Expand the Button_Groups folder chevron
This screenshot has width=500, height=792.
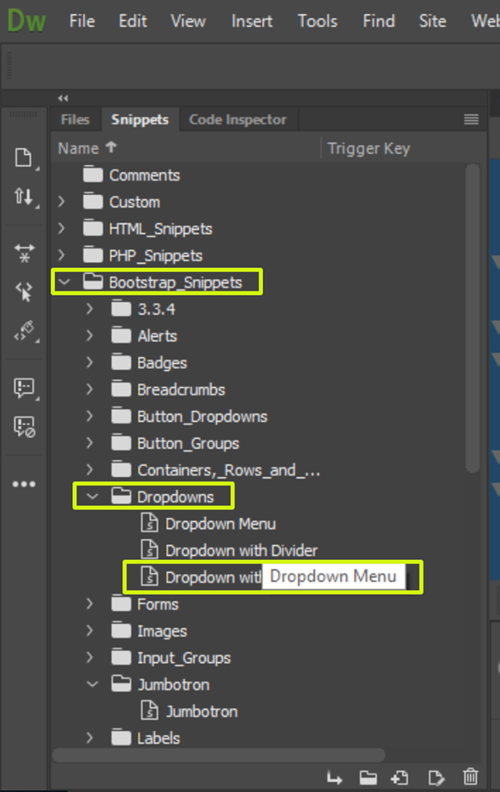point(90,443)
